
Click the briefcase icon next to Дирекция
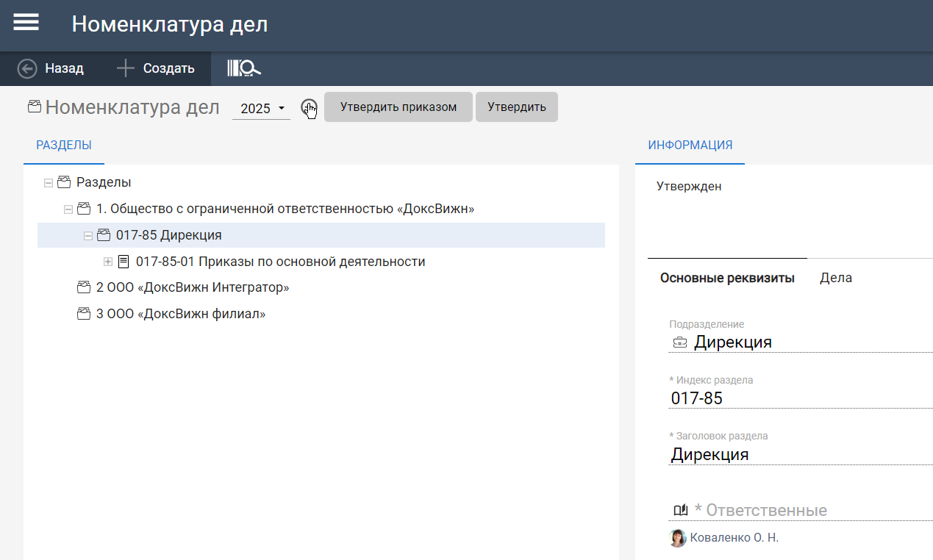coord(680,342)
